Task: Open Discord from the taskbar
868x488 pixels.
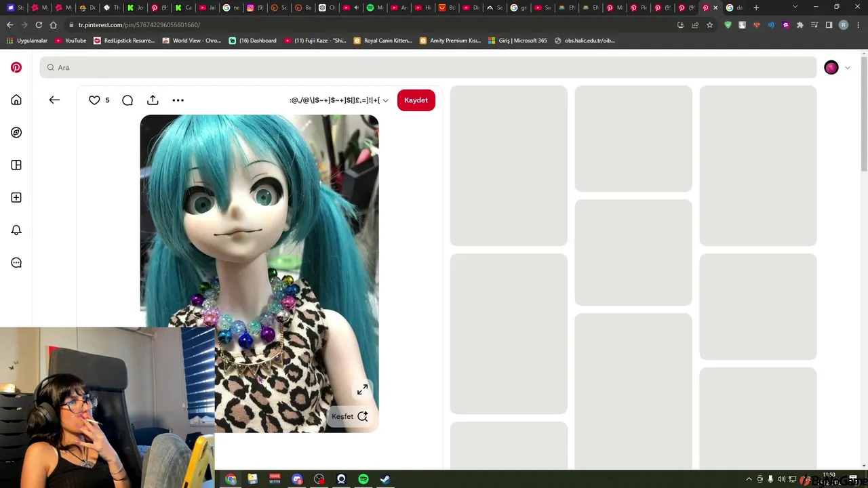Action: click(297, 479)
